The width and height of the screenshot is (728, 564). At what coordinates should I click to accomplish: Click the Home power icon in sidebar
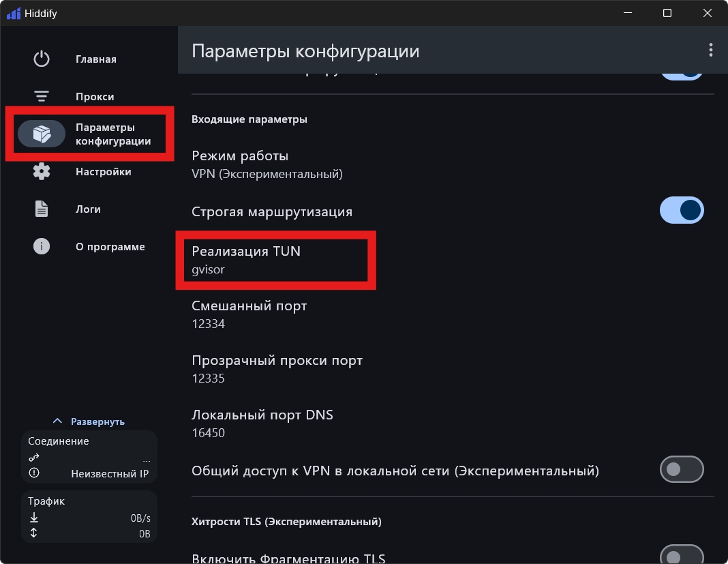pyautogui.click(x=42, y=59)
